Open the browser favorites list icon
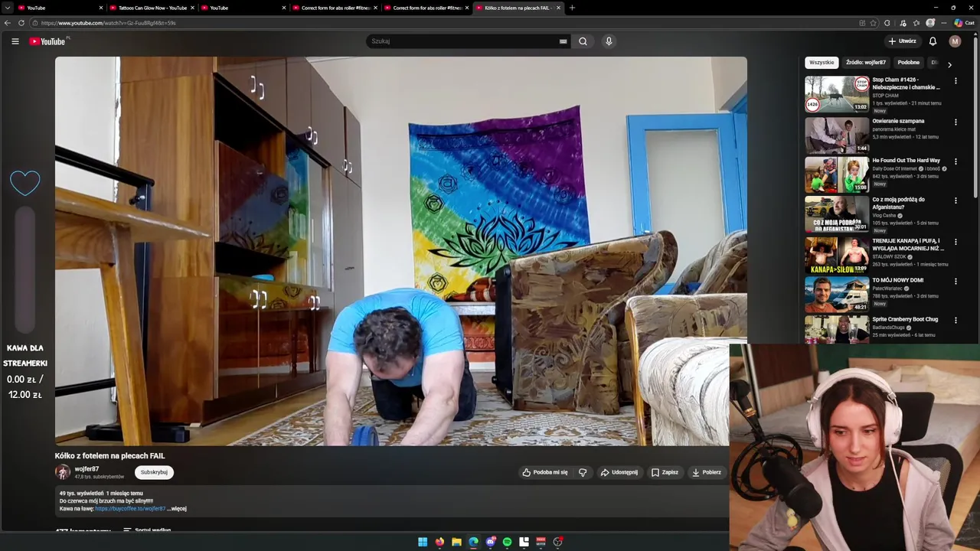Image resolution: width=980 pixels, height=551 pixels. (x=916, y=23)
